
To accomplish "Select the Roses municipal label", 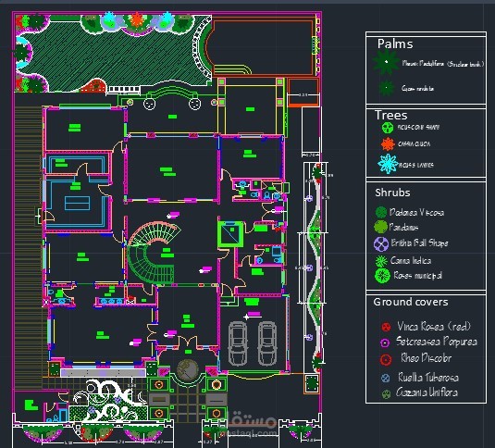I will coord(417,276).
